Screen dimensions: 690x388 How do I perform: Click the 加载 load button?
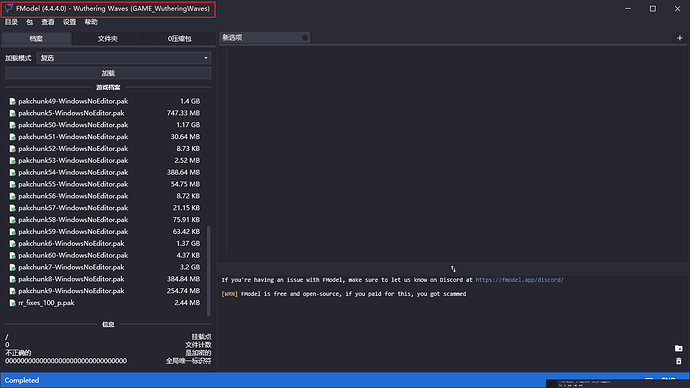coord(108,73)
